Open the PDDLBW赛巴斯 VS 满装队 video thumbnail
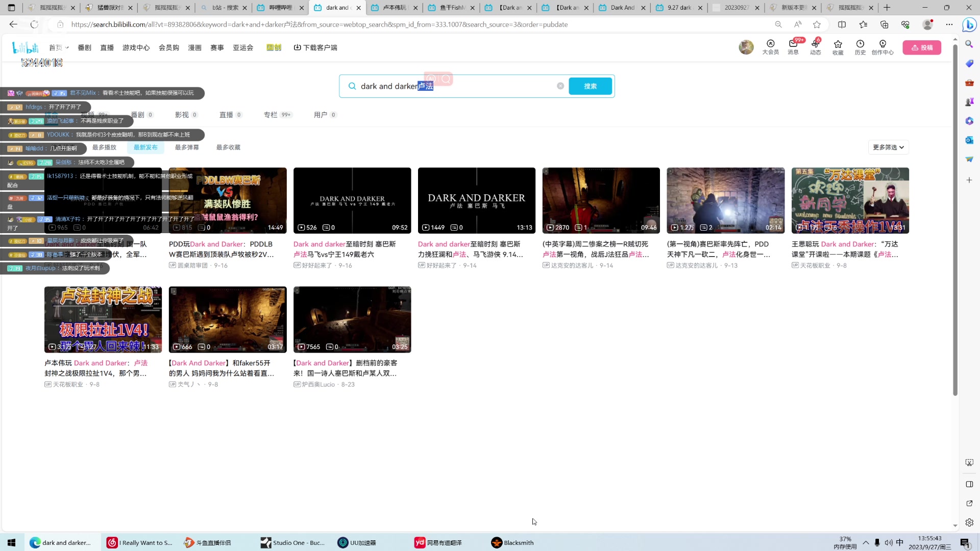 (228, 200)
